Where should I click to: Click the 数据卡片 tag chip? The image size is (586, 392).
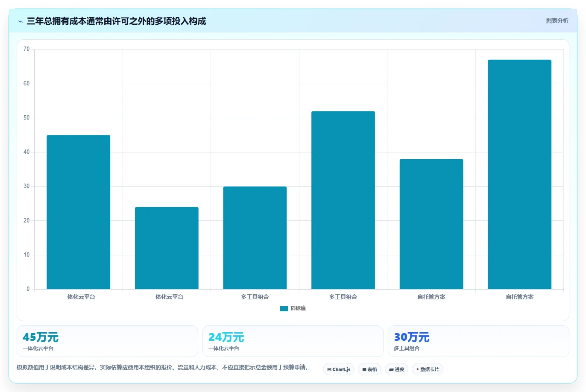428,369
